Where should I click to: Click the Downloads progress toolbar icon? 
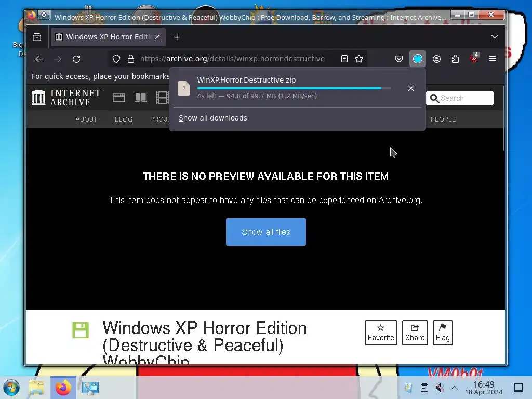point(418,59)
